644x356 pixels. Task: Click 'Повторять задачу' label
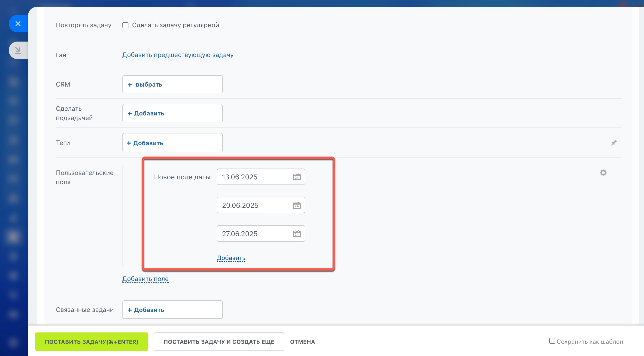tap(83, 25)
